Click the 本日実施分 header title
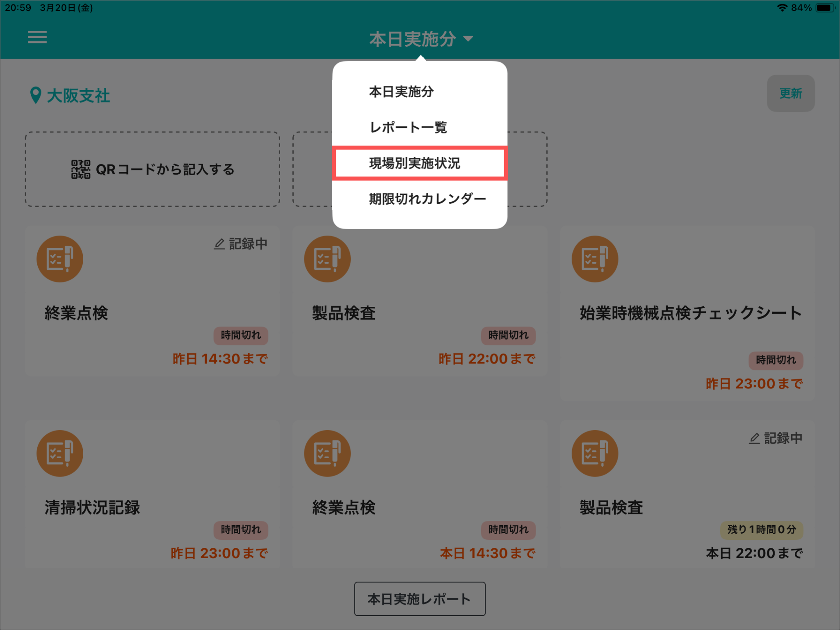Screen dimensions: 840x630 pos(412,39)
